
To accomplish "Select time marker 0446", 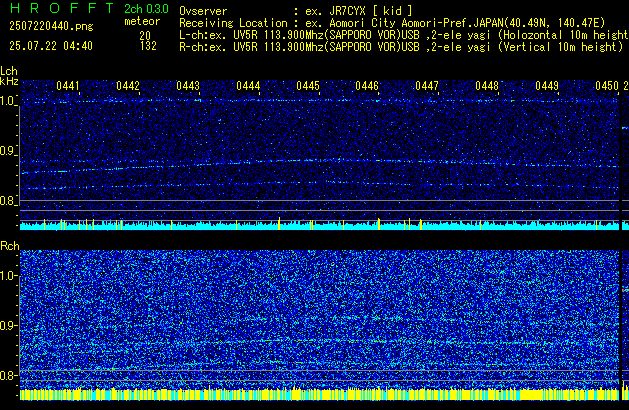I will pos(367,86).
